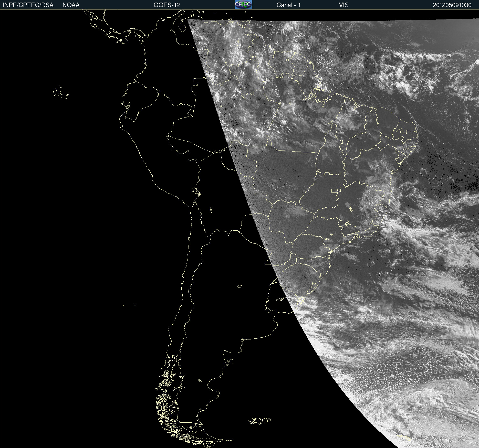The image size is (479, 448).
Task: Select the INPE/CPTEC/DSA header text
Action: click(28, 5)
